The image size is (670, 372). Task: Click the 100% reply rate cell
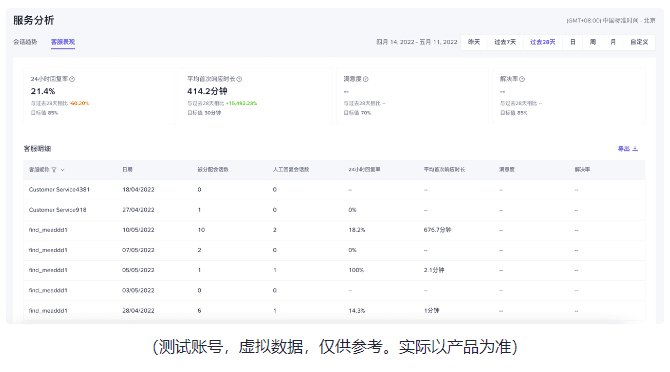click(356, 270)
